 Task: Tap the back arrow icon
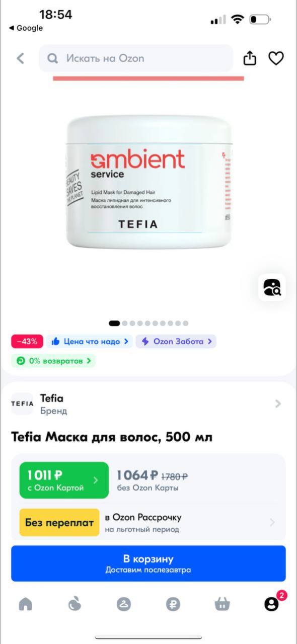coord(20,58)
